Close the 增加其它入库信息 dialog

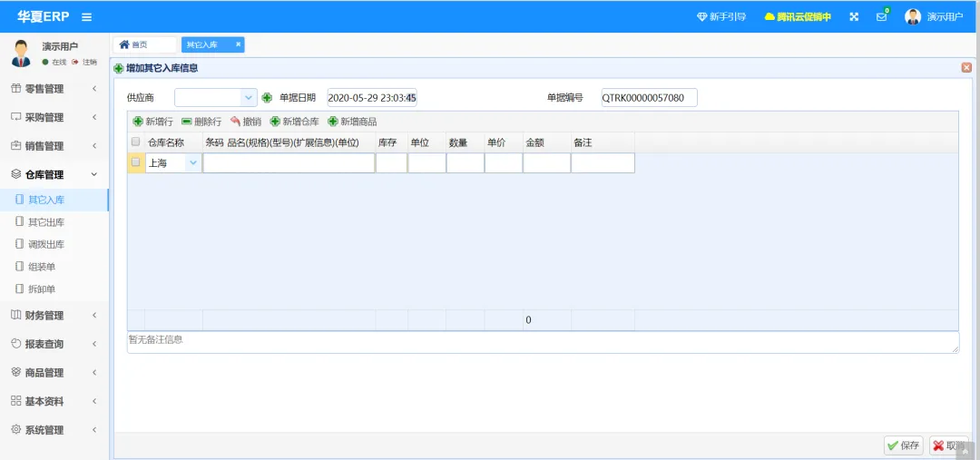[967, 67]
